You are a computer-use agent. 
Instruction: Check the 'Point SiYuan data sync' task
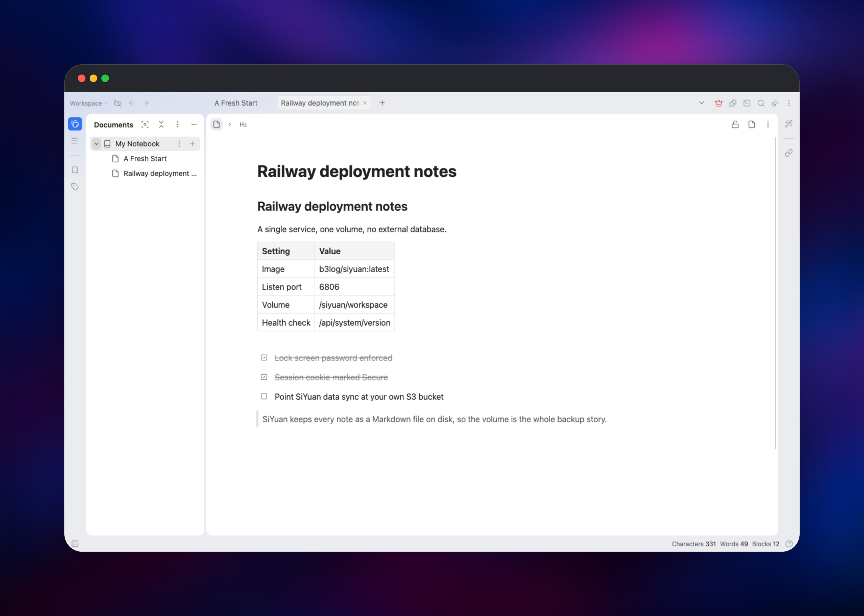[264, 396]
